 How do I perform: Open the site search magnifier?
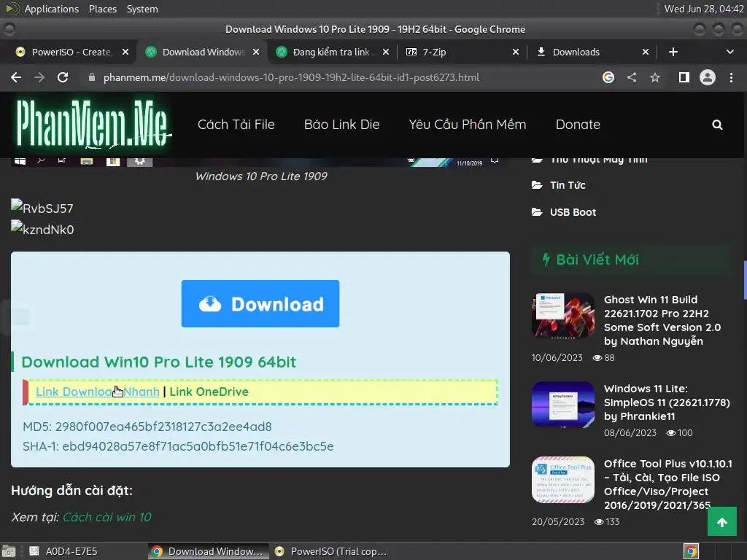[x=717, y=125]
